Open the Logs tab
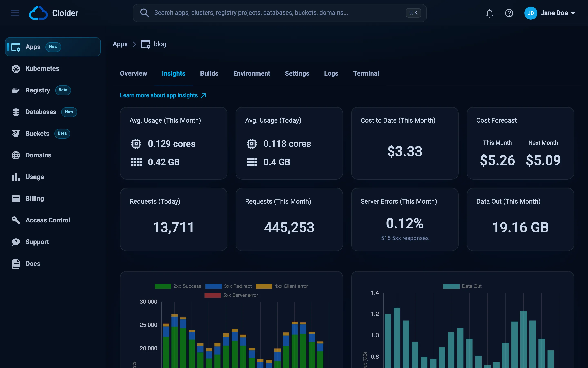 tap(331, 74)
